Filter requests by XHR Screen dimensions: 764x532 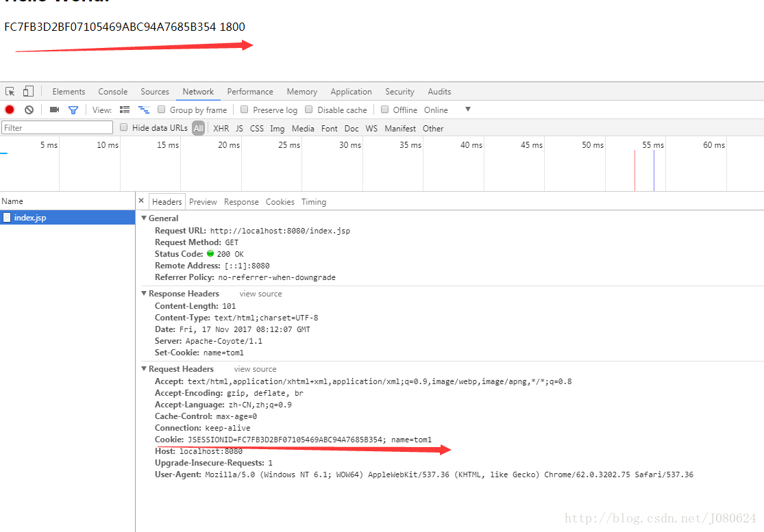coord(221,129)
